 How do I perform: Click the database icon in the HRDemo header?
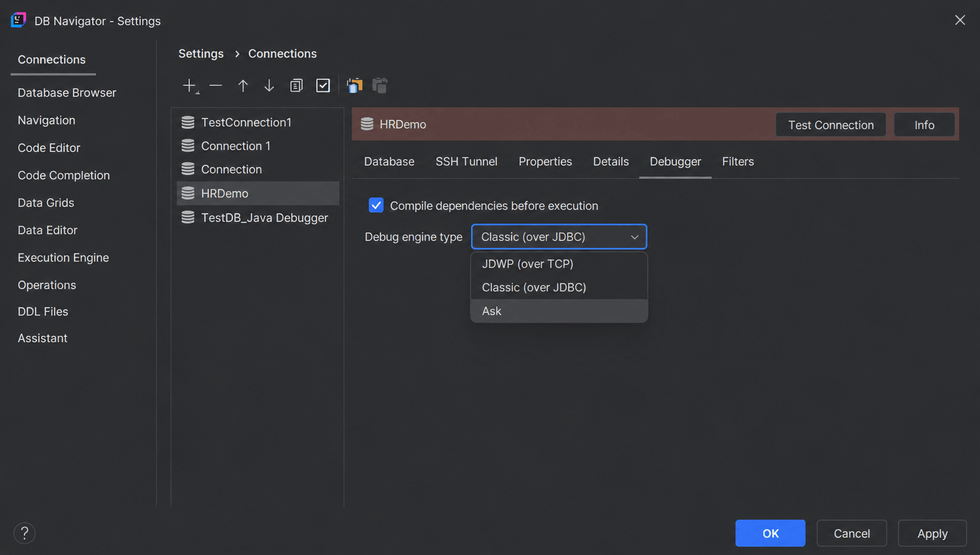pyautogui.click(x=367, y=124)
